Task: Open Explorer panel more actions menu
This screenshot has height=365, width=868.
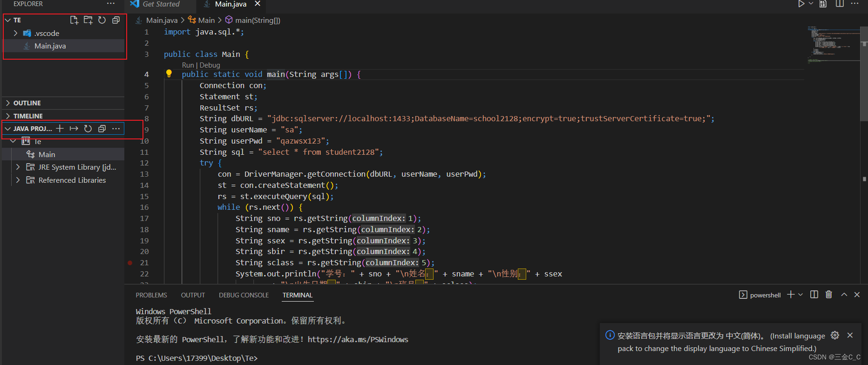Action: click(111, 4)
